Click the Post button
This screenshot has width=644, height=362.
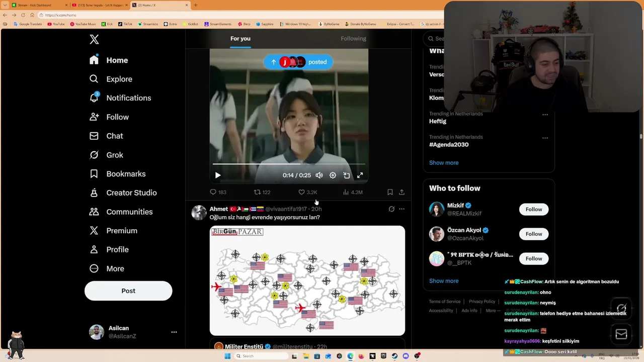(128, 291)
